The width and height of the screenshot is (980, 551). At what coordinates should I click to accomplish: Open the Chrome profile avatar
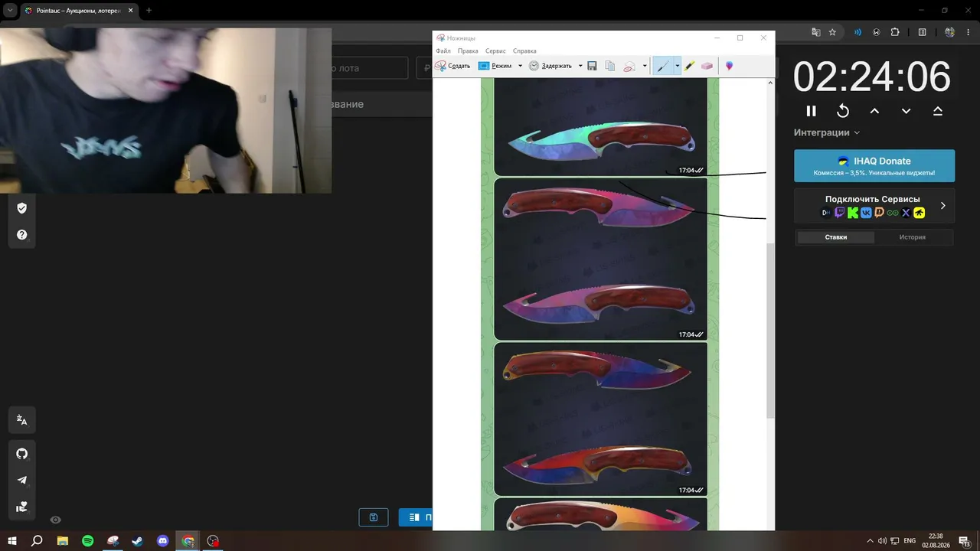click(x=950, y=32)
